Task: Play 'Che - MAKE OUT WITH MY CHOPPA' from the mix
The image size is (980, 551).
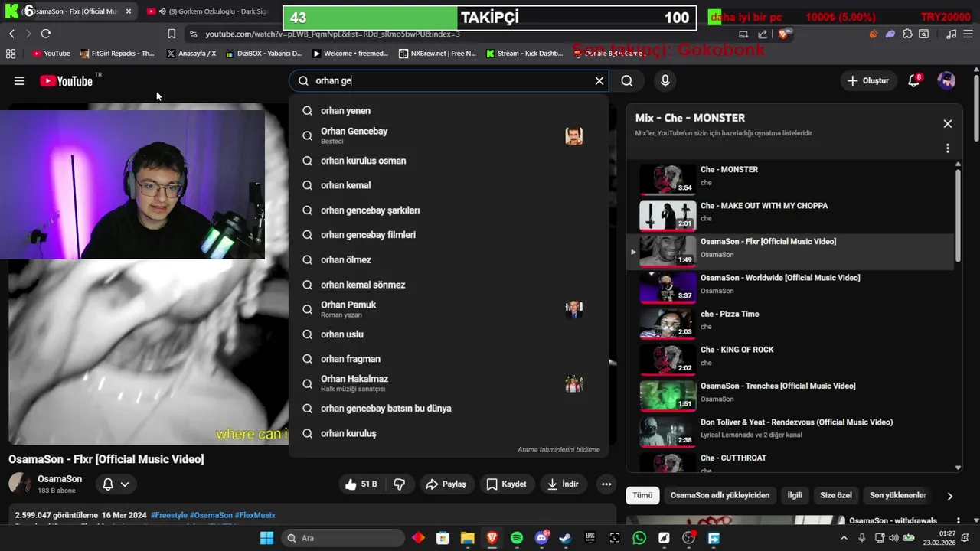Action: pyautogui.click(x=792, y=215)
